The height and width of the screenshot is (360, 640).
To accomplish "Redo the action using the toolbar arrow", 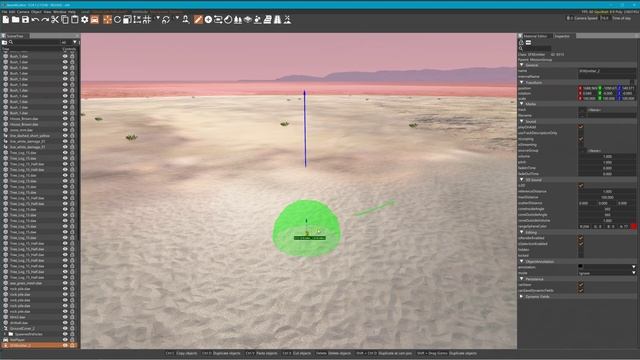I will pyautogui.click(x=45, y=20).
